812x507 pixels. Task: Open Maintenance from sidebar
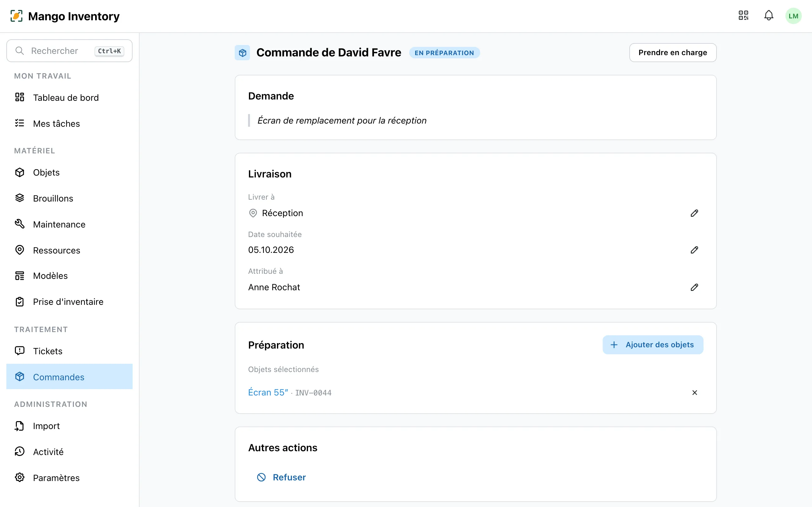click(x=69, y=224)
